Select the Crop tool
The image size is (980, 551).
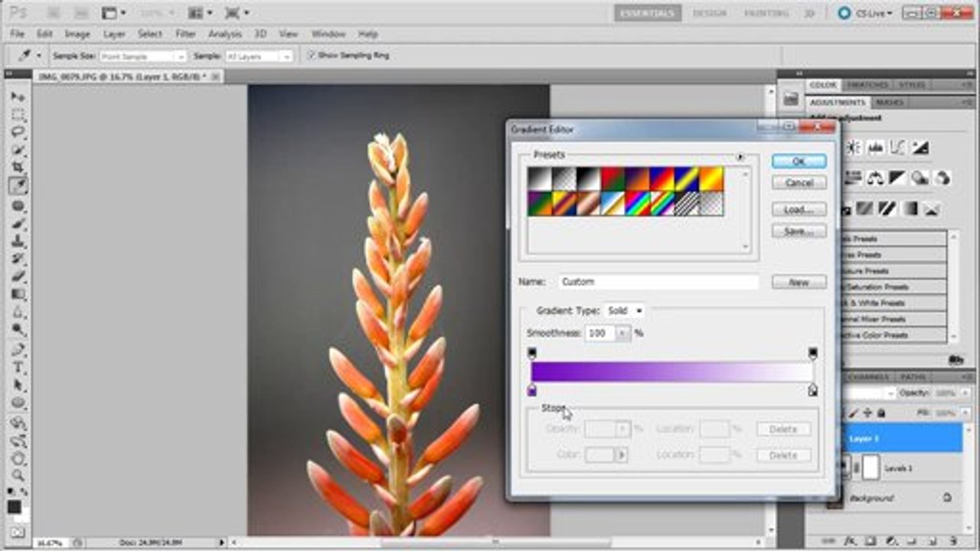[18, 168]
